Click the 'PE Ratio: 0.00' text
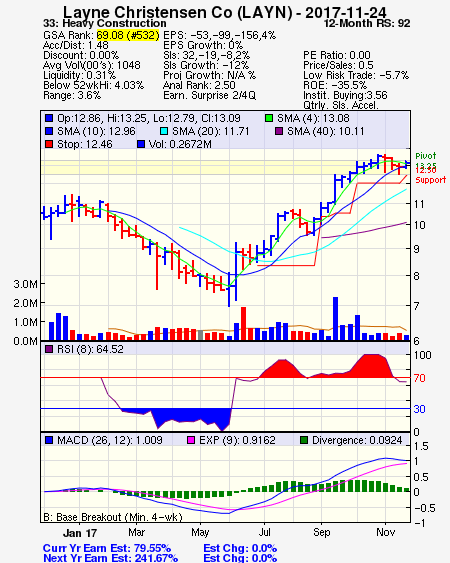The image size is (450, 563). (x=337, y=55)
